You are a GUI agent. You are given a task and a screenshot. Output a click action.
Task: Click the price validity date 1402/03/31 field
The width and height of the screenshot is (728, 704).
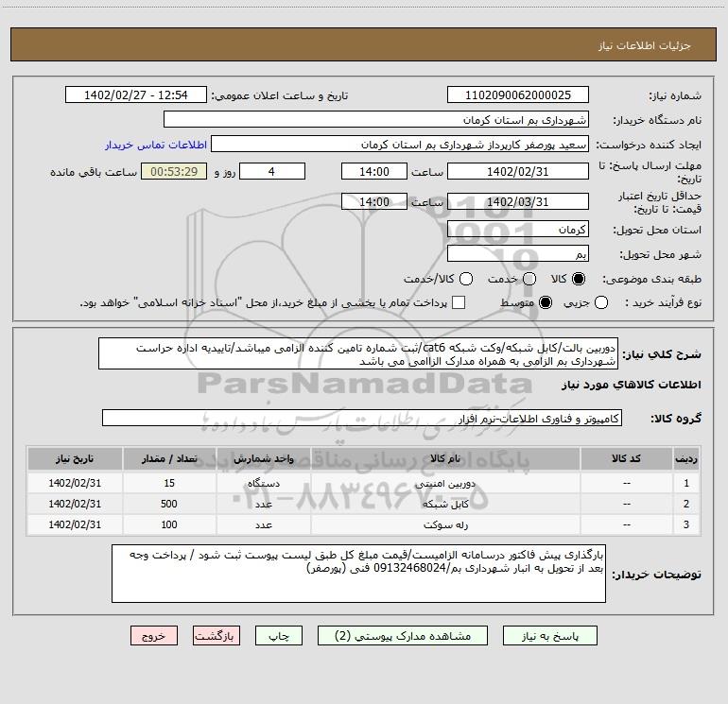click(x=518, y=201)
